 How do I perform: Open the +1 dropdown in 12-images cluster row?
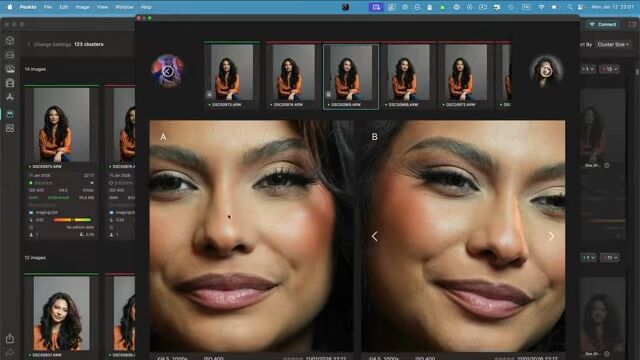pyautogui.click(x=588, y=258)
